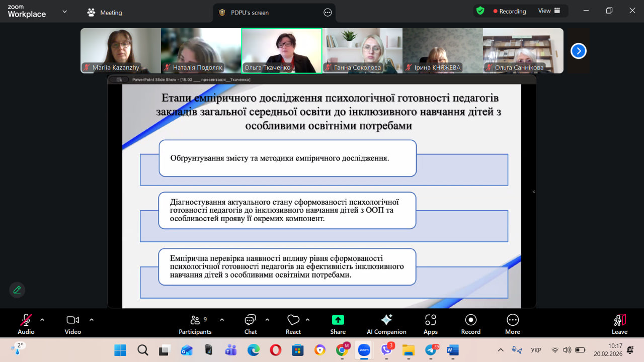Select Ірина КНЯЖЕВА's video thumbnail
The height and width of the screenshot is (362, 644).
point(443,50)
